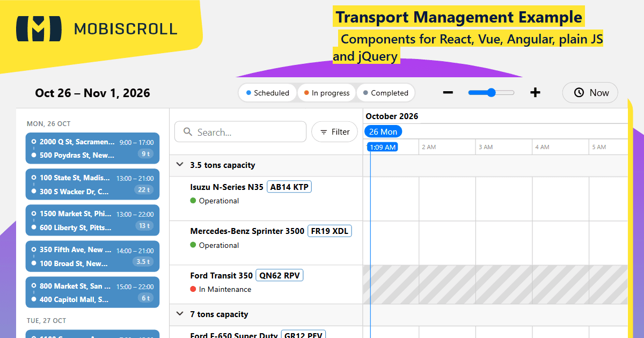This screenshot has height=338, width=644.
Task: Click Operational status under Isuzu N-Series
Action: 219,201
